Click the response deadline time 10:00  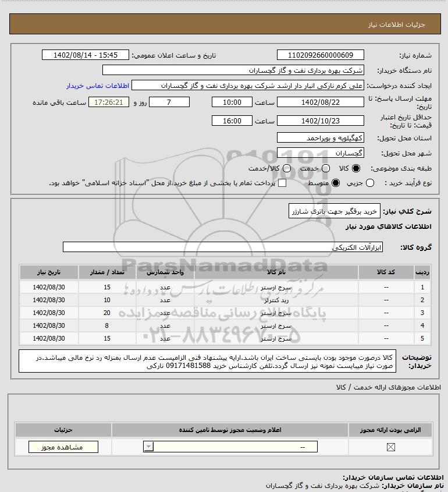pyautogui.click(x=232, y=102)
